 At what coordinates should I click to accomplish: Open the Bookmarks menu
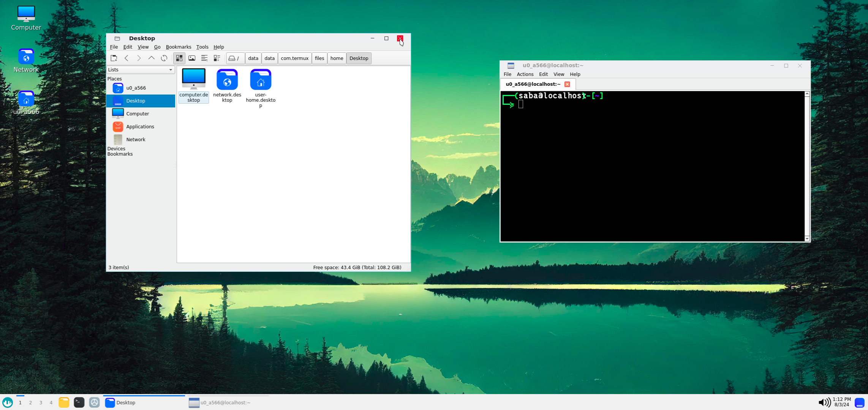pos(178,47)
